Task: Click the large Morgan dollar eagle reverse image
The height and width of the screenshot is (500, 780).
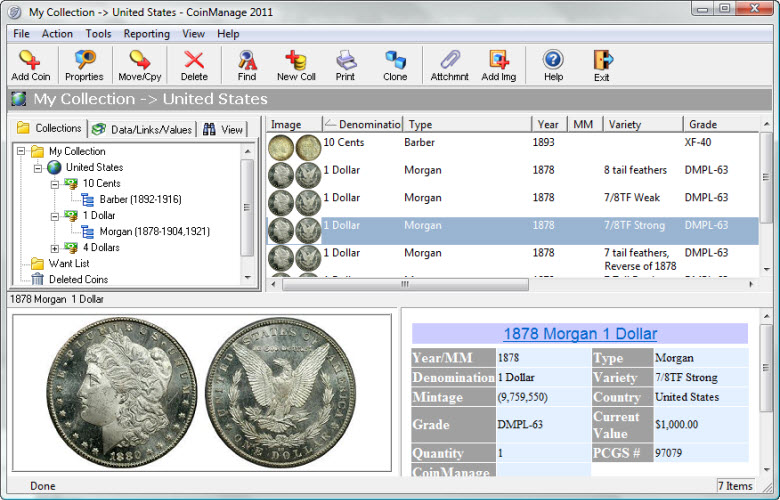Action: [281, 393]
